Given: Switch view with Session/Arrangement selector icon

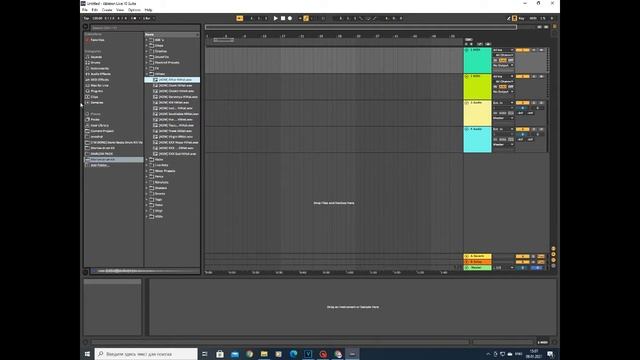Looking at the screenshot, I should pyautogui.click(x=554, y=27).
